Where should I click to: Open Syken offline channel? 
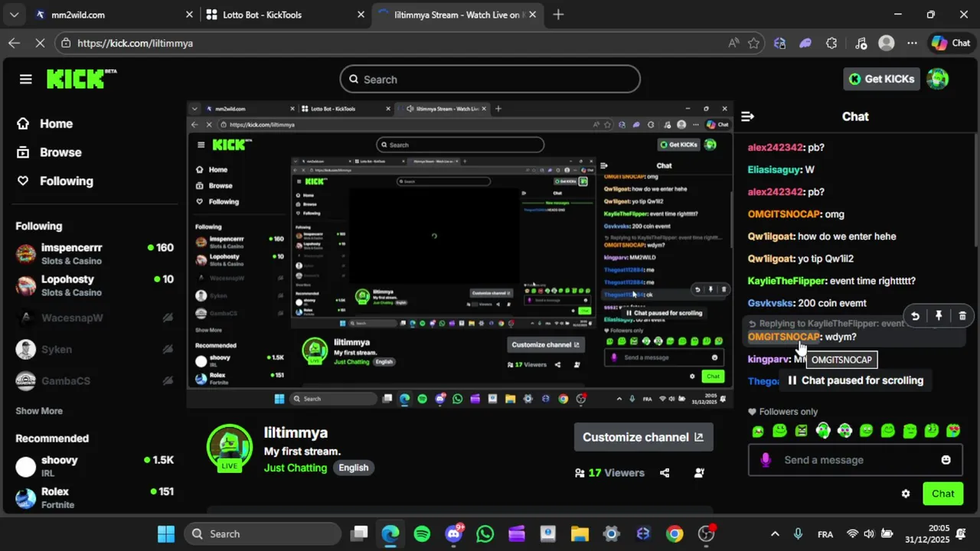click(94, 349)
